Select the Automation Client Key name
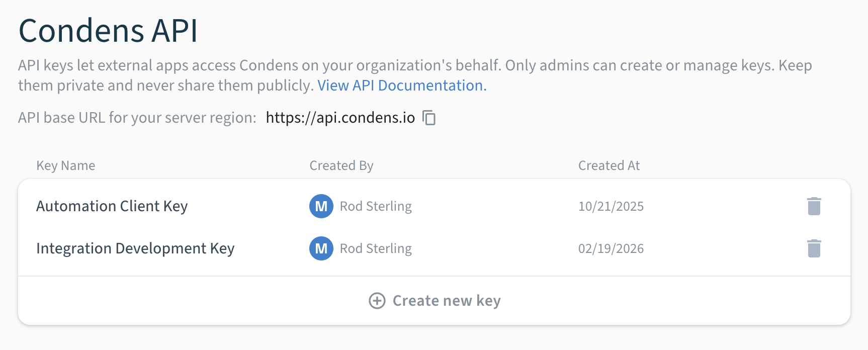Screen dimensions: 868x350 click(112, 206)
